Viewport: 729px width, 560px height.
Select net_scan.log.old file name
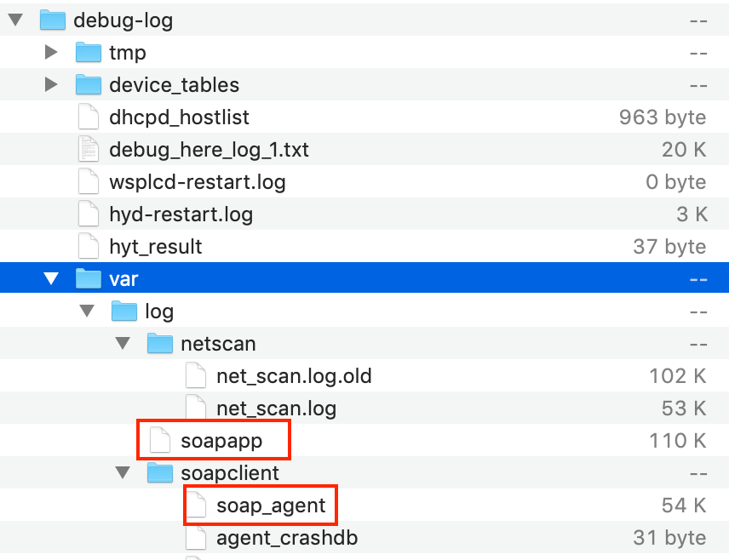(294, 376)
